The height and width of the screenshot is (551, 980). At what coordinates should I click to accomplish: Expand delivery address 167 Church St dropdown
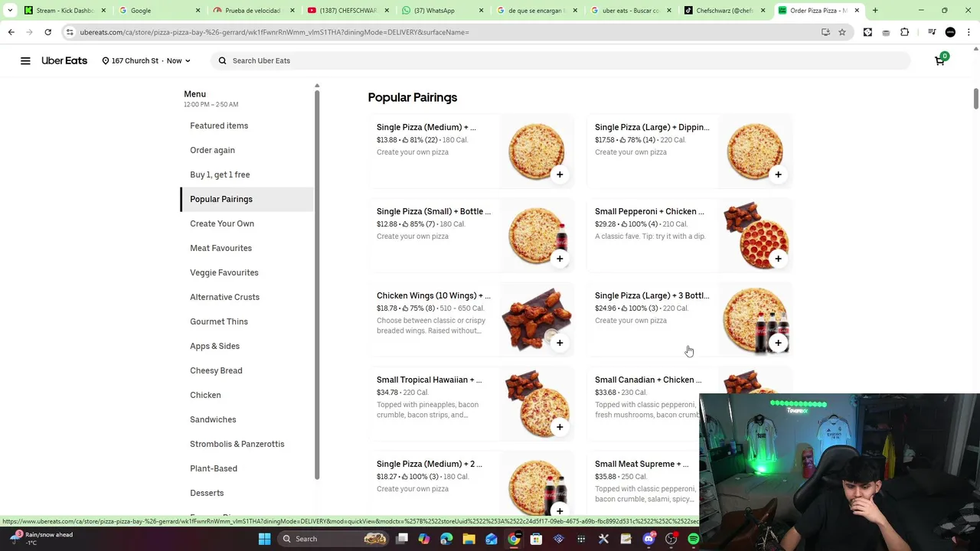pos(145,60)
